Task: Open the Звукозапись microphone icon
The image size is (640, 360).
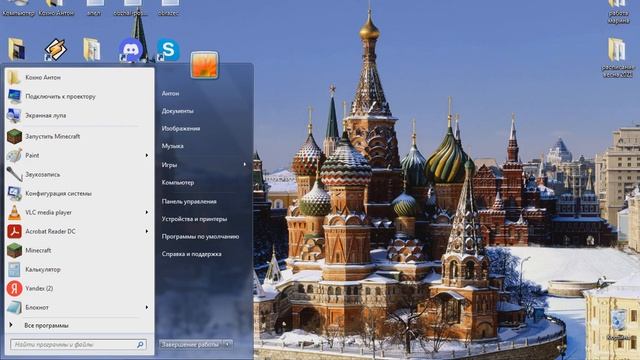Action: coord(14,174)
